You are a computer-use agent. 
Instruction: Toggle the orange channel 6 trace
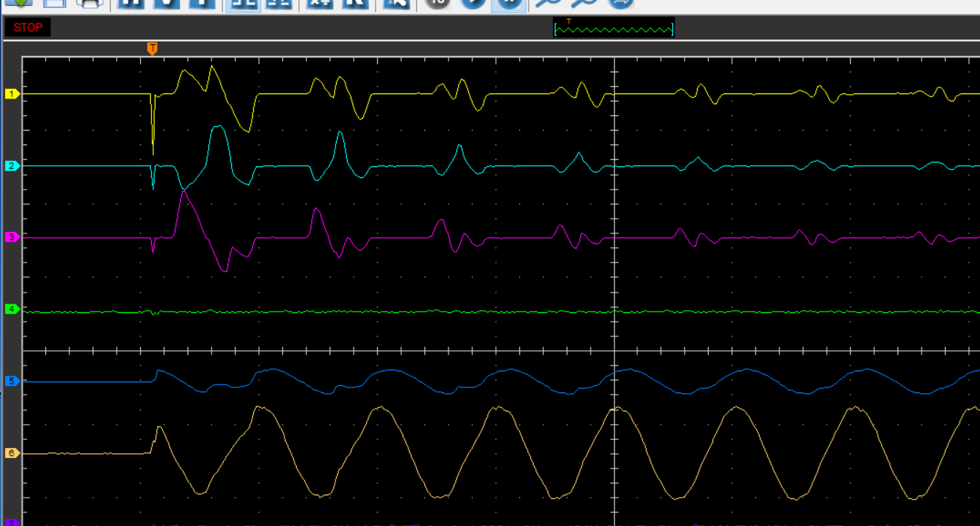coord(12,452)
